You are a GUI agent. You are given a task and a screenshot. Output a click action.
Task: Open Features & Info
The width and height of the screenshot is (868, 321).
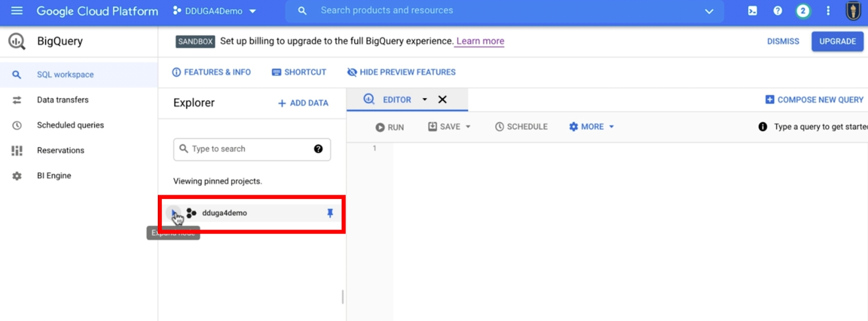(x=211, y=72)
